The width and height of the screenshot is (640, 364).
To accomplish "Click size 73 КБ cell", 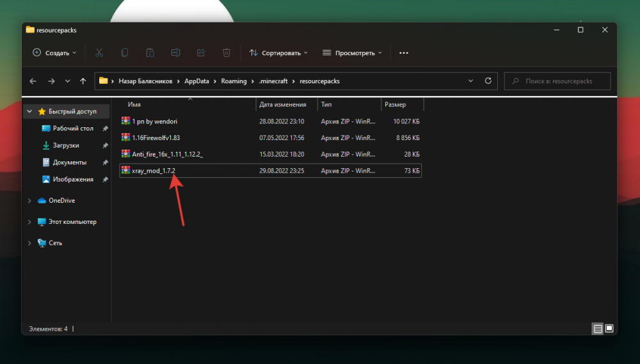I will pyautogui.click(x=412, y=171).
